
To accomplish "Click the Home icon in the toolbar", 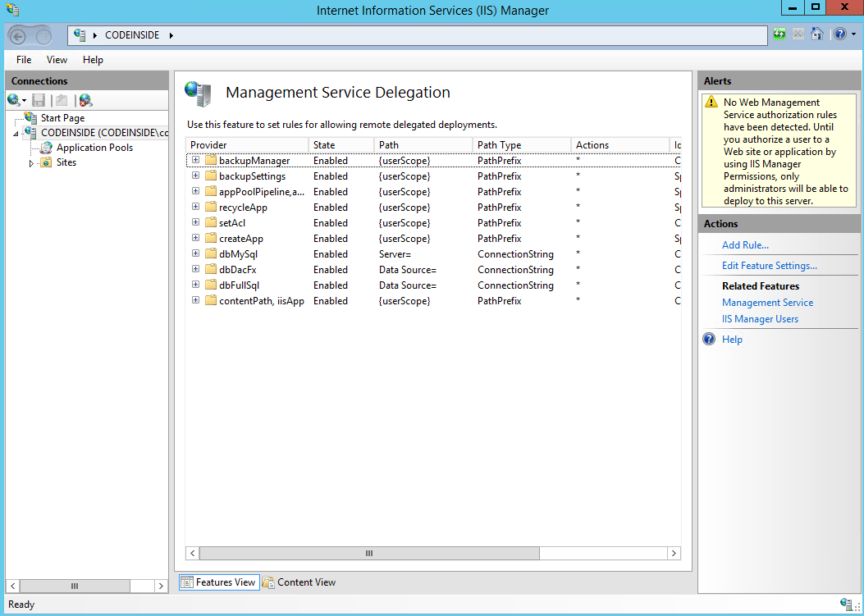I will click(817, 34).
